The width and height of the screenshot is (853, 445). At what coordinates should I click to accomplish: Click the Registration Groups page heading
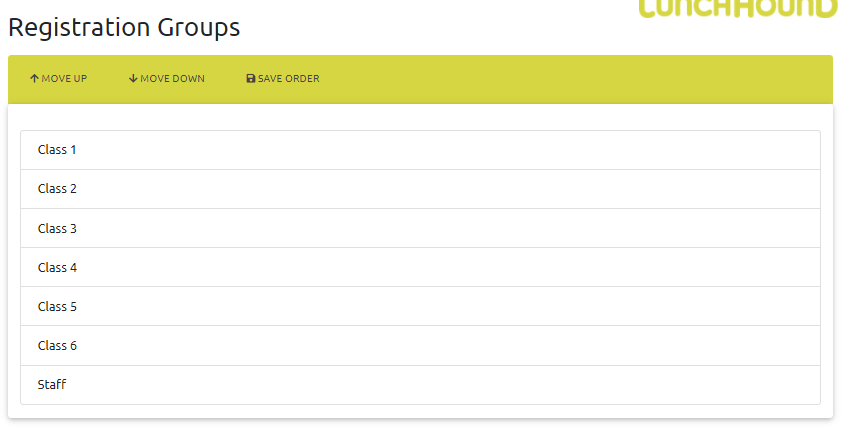[x=124, y=28]
